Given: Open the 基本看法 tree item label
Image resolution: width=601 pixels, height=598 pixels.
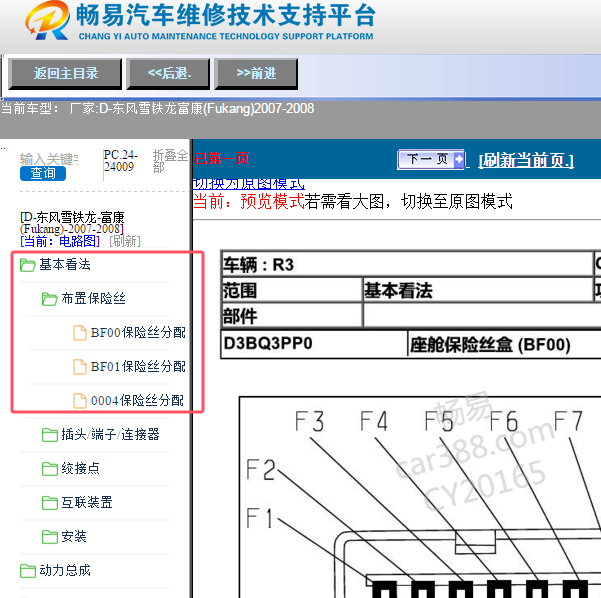Looking at the screenshot, I should (65, 264).
